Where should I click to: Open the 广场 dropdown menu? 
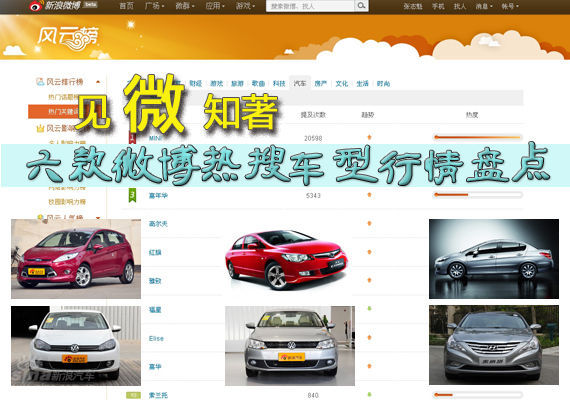click(x=154, y=6)
